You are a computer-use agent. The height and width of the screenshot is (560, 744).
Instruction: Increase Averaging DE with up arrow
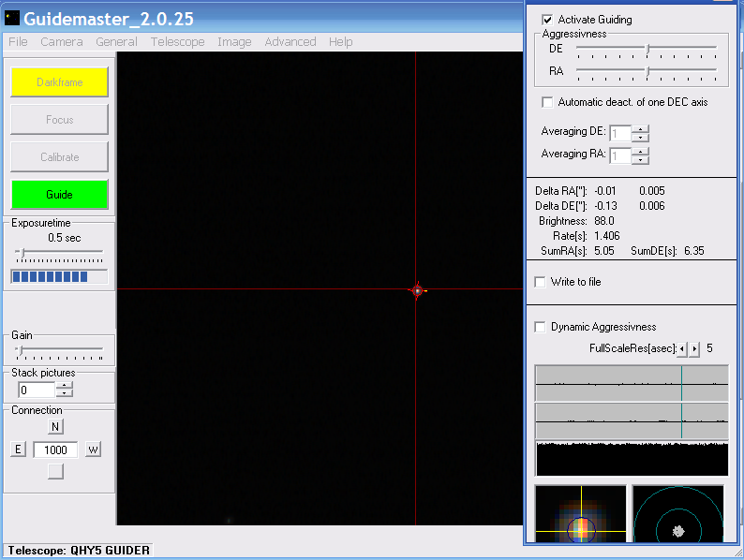tap(641, 129)
